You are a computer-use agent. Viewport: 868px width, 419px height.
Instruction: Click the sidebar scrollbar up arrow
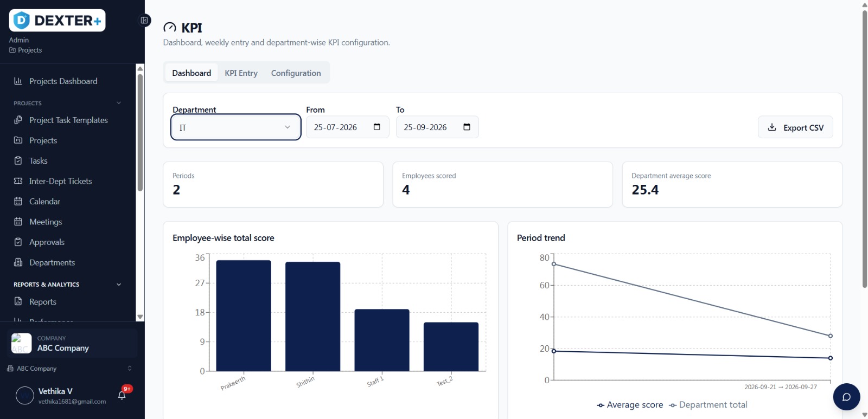(140, 68)
